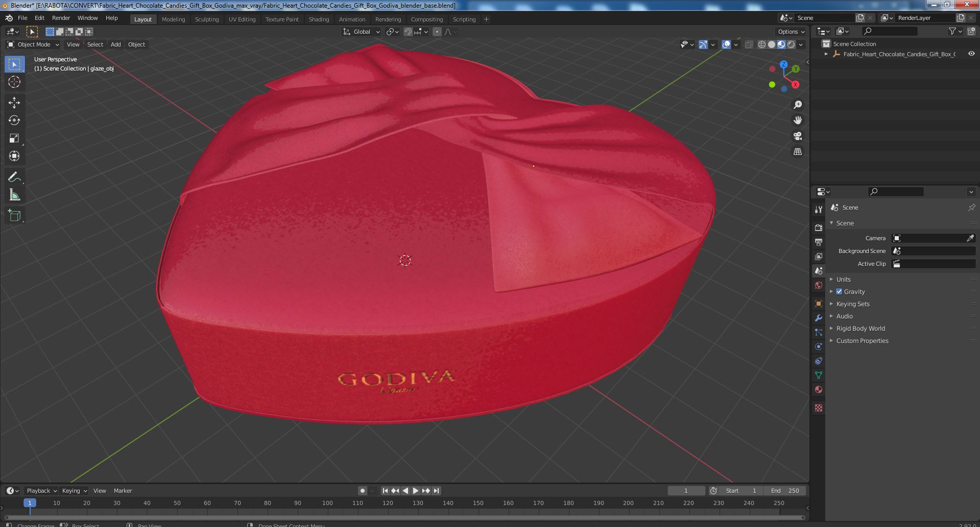Open the Playback dropdown

[41, 491]
